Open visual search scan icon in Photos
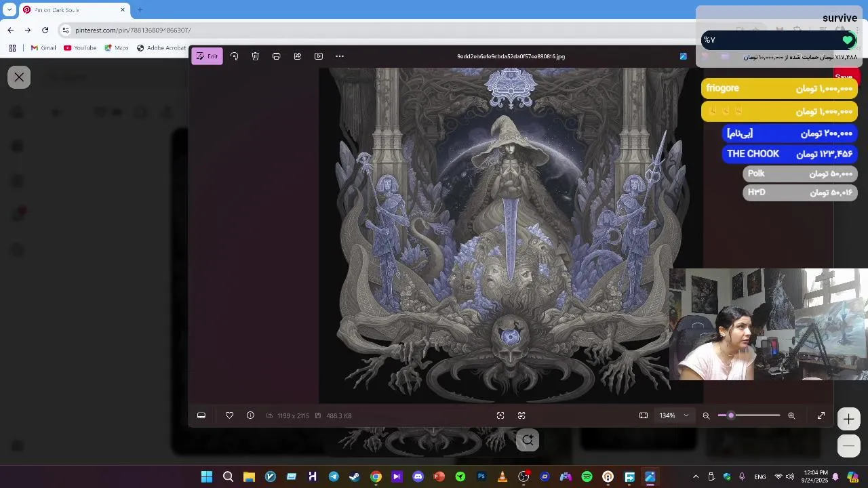 [x=500, y=415]
